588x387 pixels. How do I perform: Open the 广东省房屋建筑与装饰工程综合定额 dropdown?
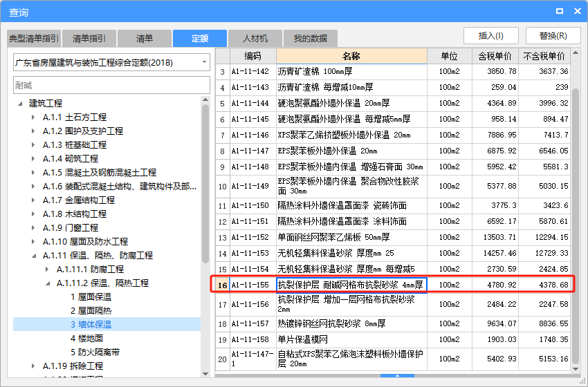click(111, 63)
